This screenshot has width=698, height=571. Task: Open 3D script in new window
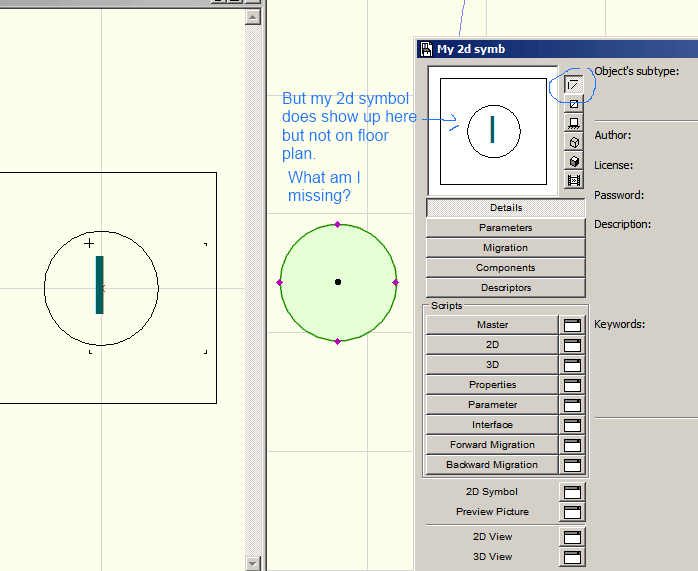click(572, 365)
